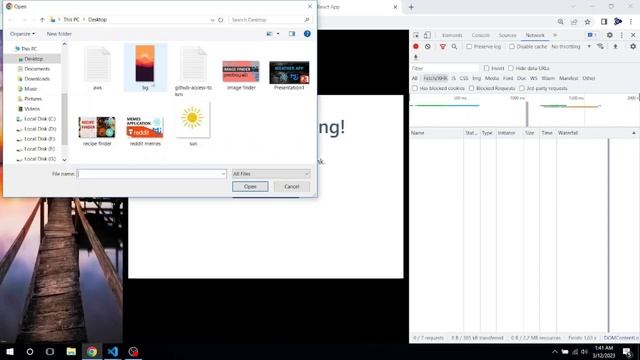
Task: Toggle the red filter funnel icon in DevTools
Action: (x=442, y=47)
